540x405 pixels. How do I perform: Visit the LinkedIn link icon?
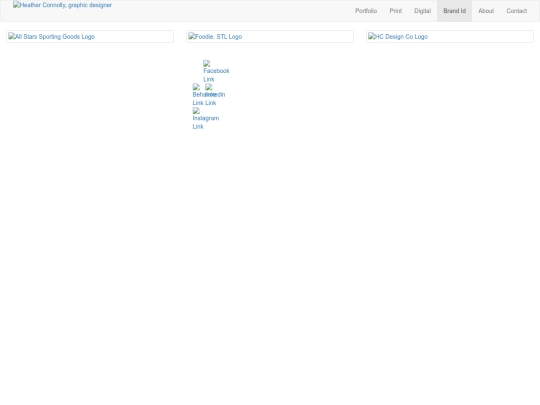click(x=215, y=95)
